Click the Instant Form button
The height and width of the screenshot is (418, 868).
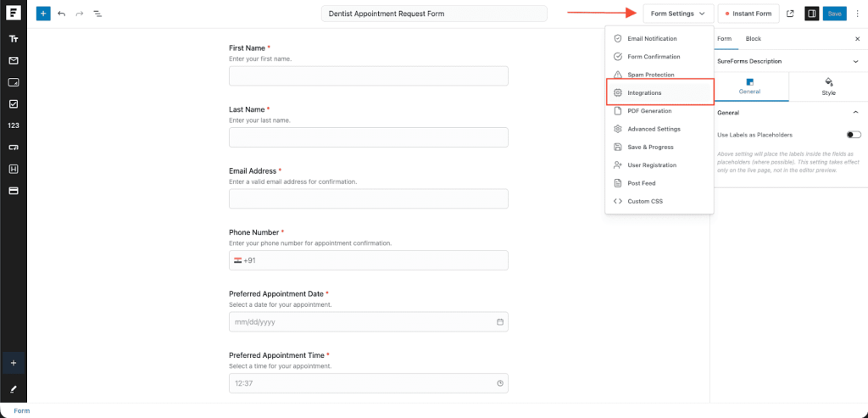click(748, 14)
